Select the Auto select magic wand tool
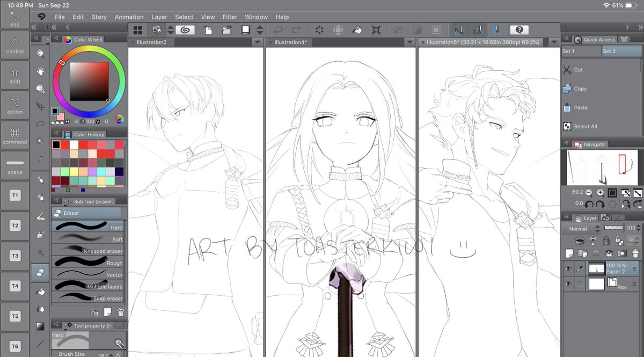 coord(40,141)
